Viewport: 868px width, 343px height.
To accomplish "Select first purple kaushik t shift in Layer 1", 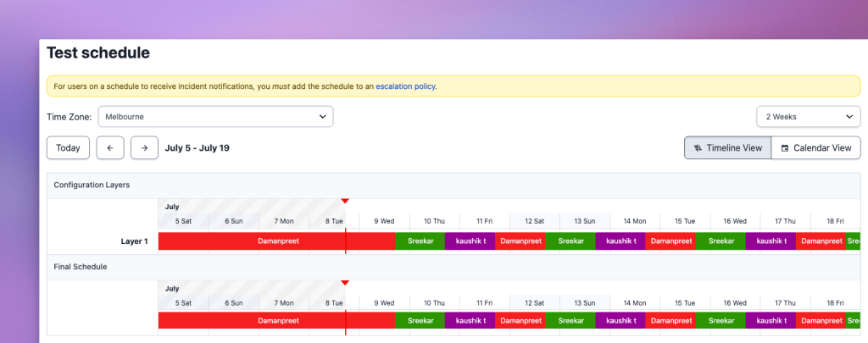I will point(470,241).
